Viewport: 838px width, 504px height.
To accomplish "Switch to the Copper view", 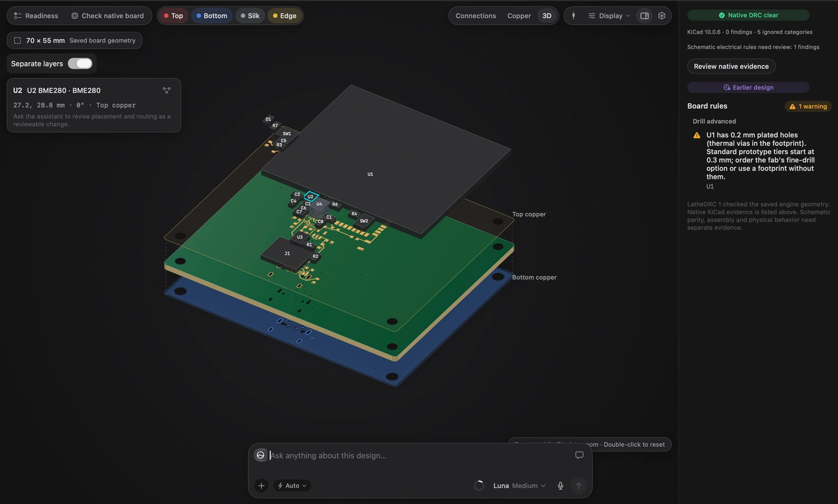I will tap(519, 16).
